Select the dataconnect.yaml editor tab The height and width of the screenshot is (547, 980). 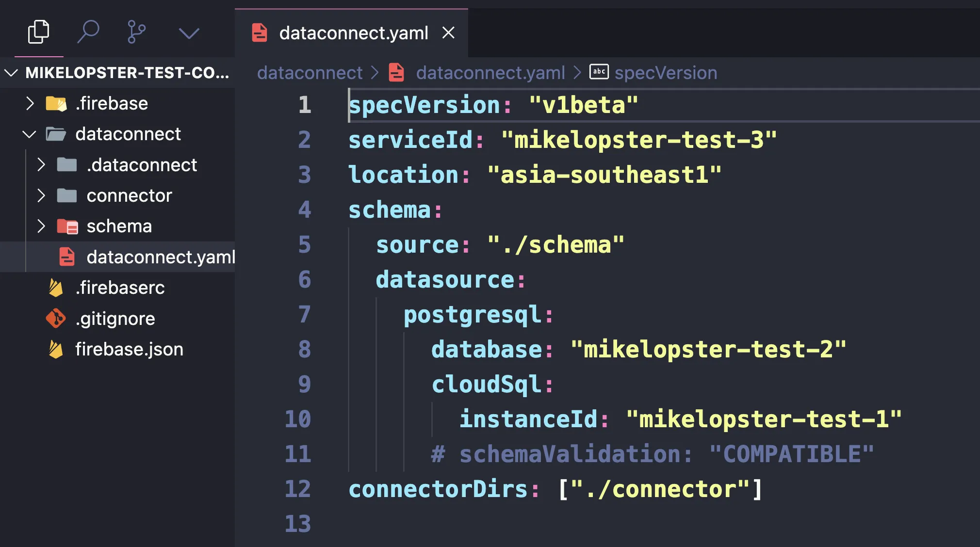click(352, 33)
